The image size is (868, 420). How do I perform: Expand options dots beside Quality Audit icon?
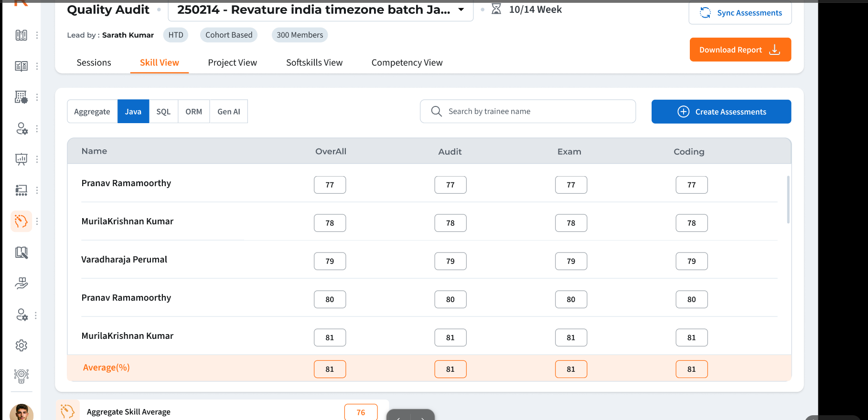click(37, 221)
